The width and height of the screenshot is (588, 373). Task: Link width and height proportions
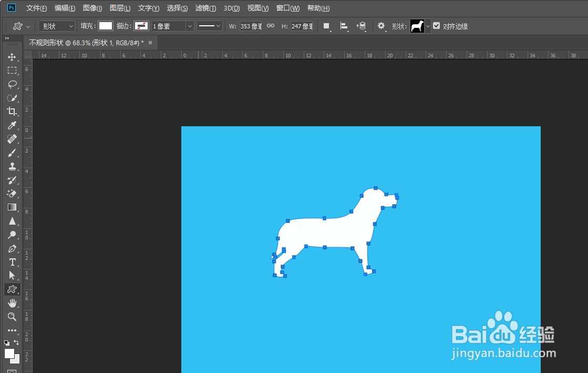[271, 26]
